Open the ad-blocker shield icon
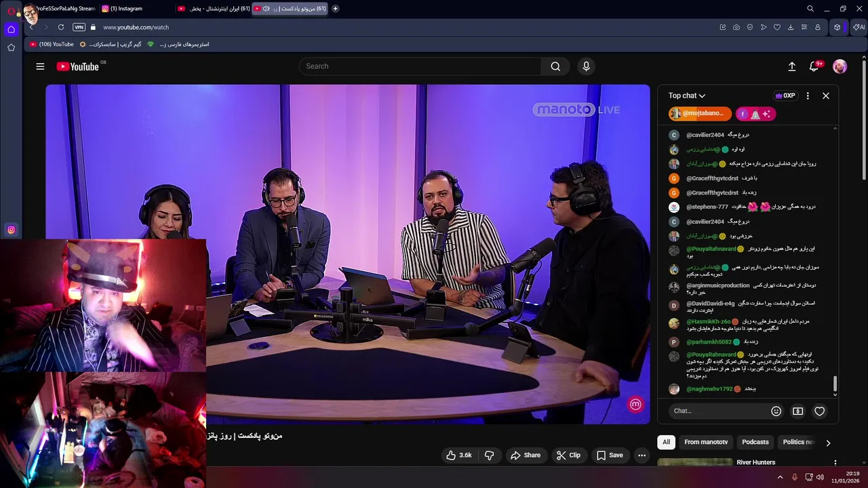The image size is (868, 488). pos(750,27)
